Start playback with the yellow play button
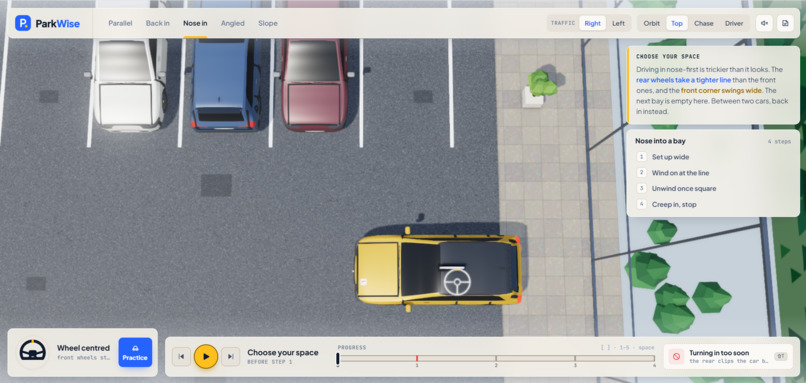The image size is (806, 383). pyautogui.click(x=206, y=356)
